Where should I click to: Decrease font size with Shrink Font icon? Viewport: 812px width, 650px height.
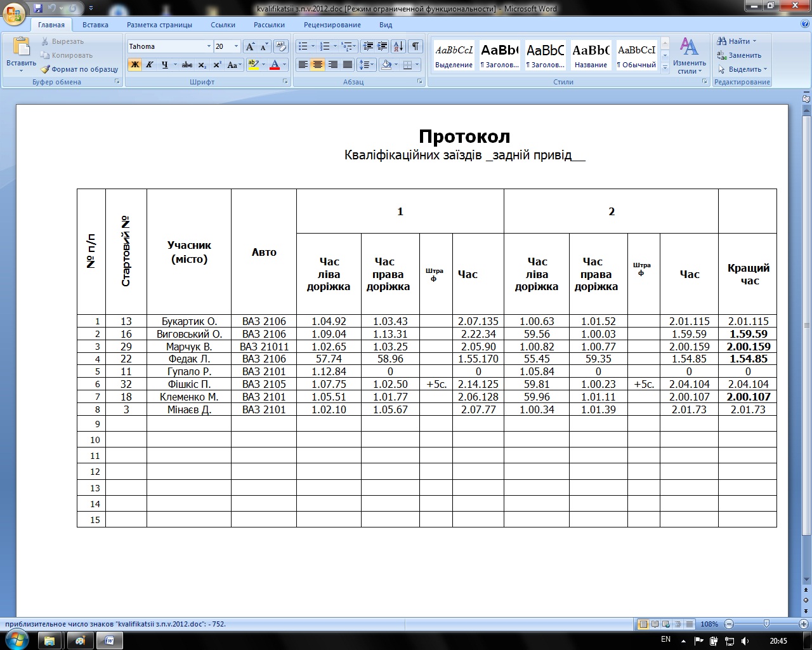pos(264,46)
